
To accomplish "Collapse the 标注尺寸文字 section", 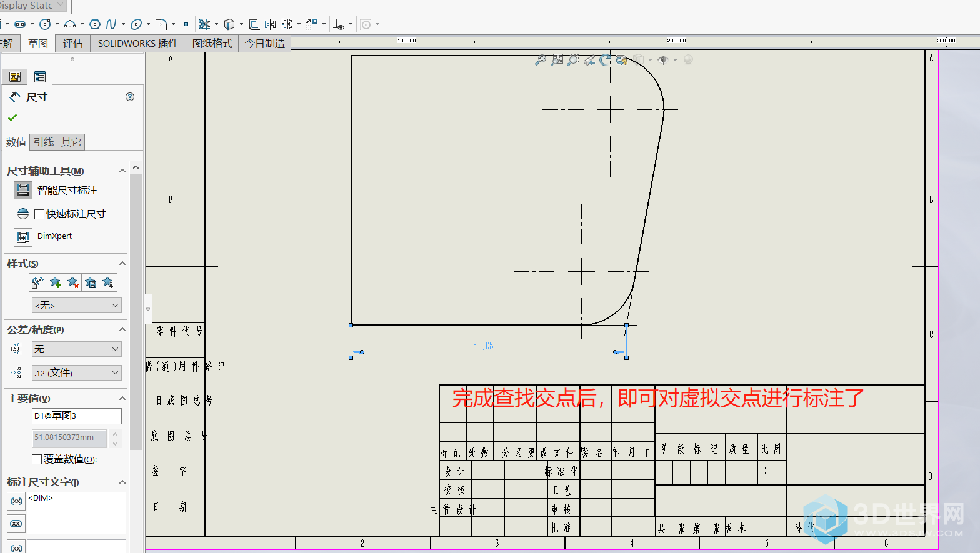I will pyautogui.click(x=122, y=482).
